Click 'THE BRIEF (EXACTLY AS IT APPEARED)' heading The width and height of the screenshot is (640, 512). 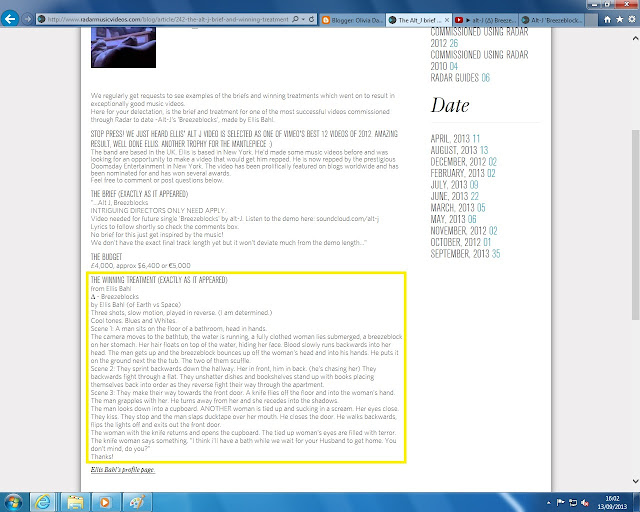tap(139, 194)
